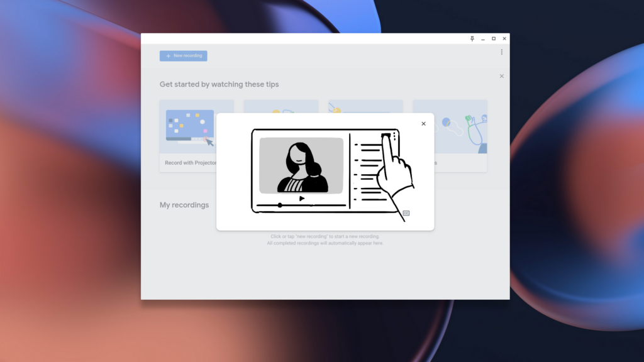
Task: Click the My recordings heading
Action: pyautogui.click(x=184, y=205)
